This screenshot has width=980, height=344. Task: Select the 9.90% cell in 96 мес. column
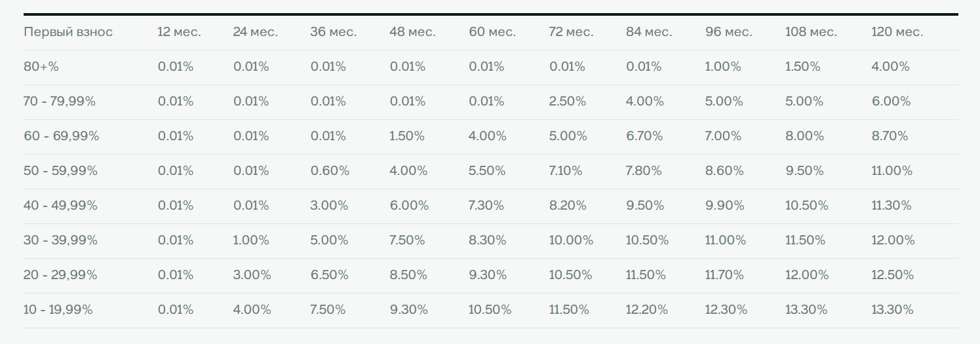point(725,206)
